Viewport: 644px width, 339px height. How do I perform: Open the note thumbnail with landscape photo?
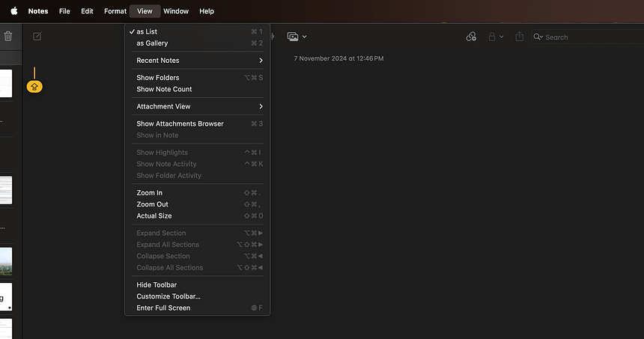6,261
